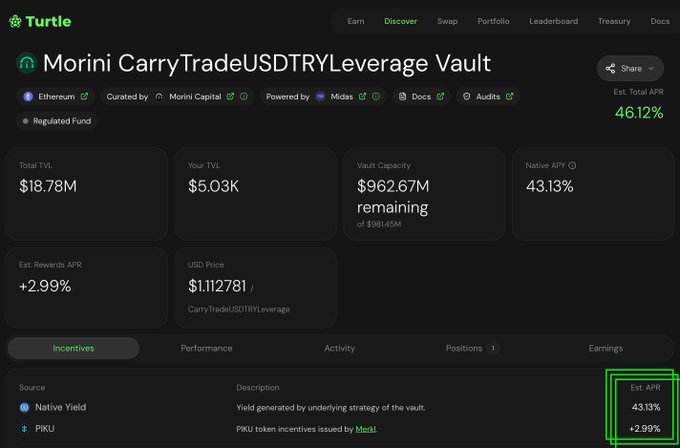
Task: Click the Native APY info icon
Action: click(572, 165)
